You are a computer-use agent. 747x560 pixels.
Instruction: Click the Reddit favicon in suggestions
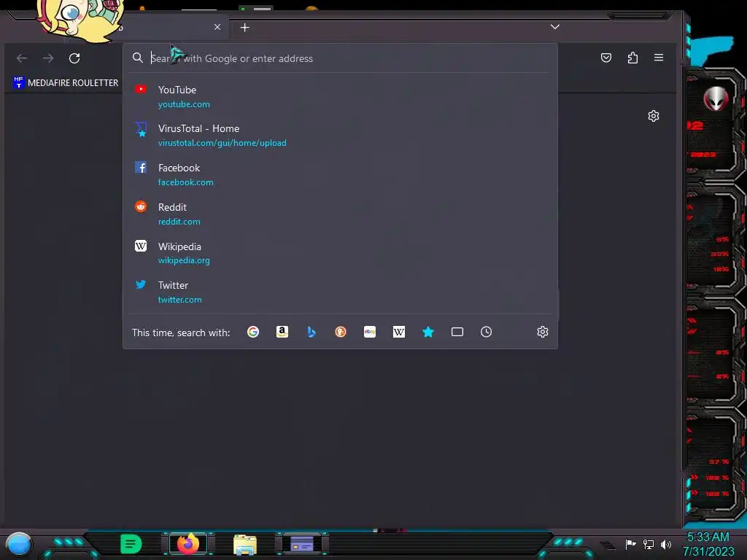coord(141,206)
